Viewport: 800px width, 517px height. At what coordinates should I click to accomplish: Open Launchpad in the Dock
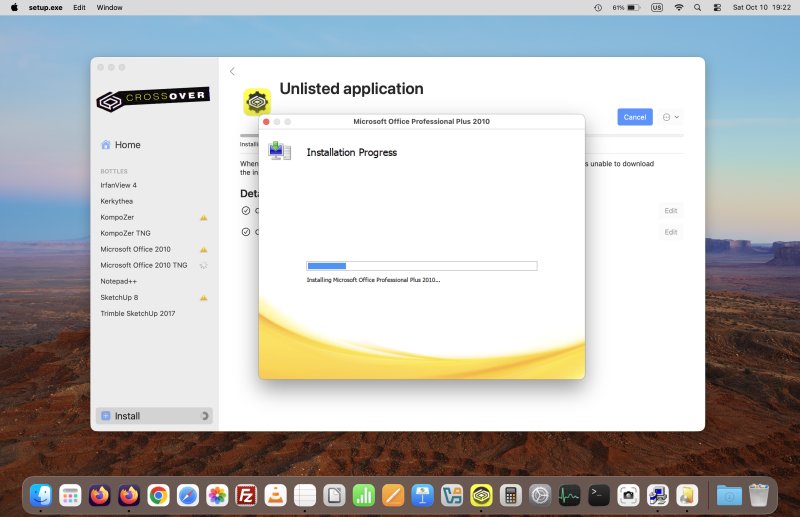[70, 495]
